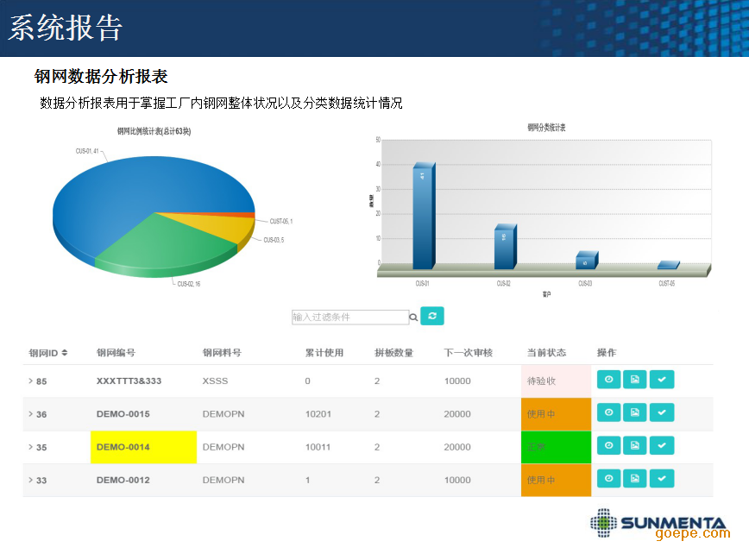The height and width of the screenshot is (560, 749).
Task: View details of stencil 85 via eye icon
Action: 608,380
